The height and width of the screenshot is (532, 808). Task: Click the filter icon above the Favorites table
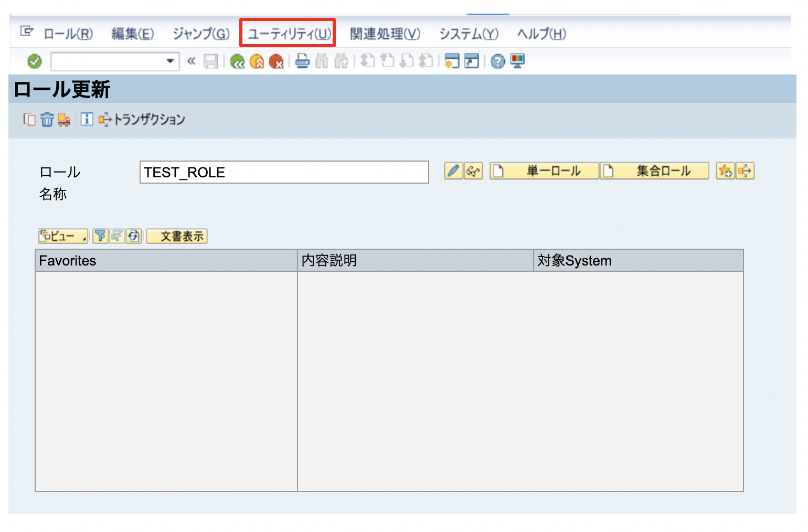pyautogui.click(x=100, y=236)
